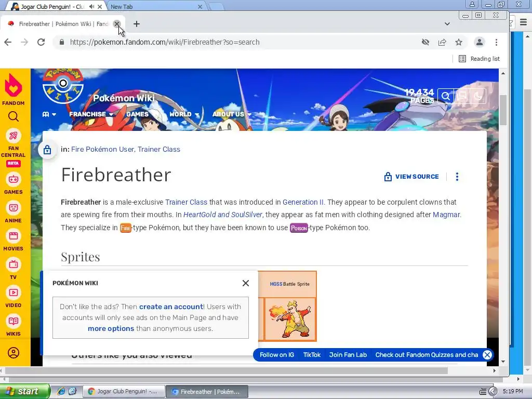Open wiki search magnifier in the header
This screenshot has width=532, height=399.
pyautogui.click(x=445, y=96)
